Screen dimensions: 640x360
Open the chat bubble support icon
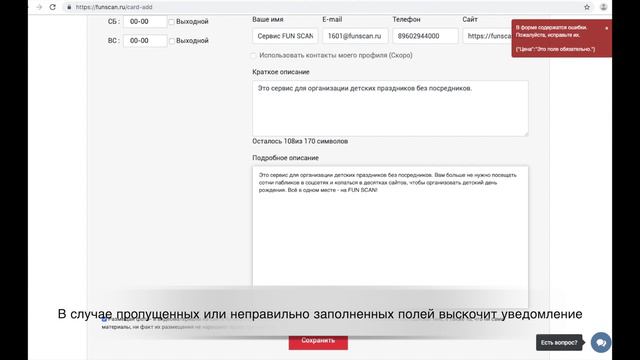click(x=601, y=342)
